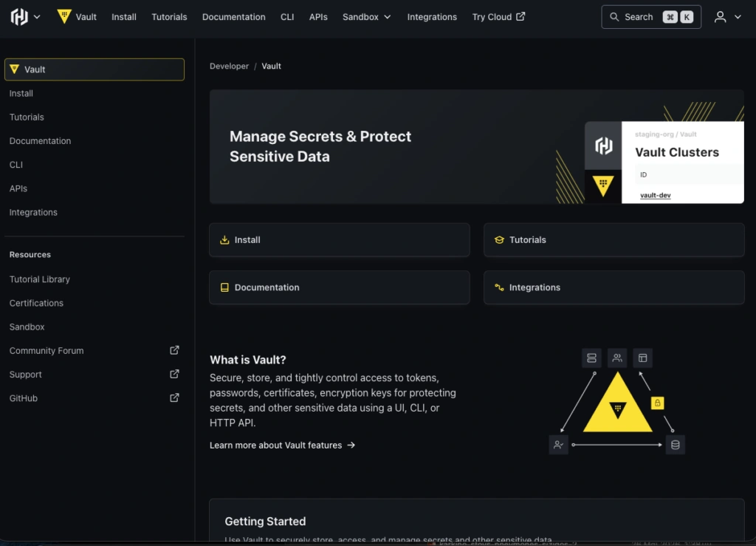The image size is (756, 546).
Task: Click the magnifier icon in Search
Action: click(614, 17)
